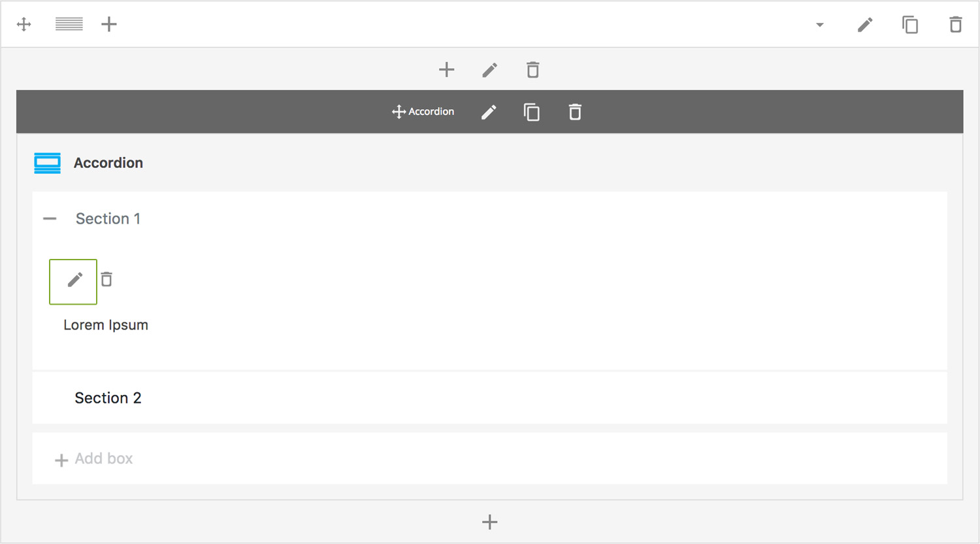The height and width of the screenshot is (544, 980).
Task: Clone the Accordion with the dark bar copy icon
Action: 532,112
